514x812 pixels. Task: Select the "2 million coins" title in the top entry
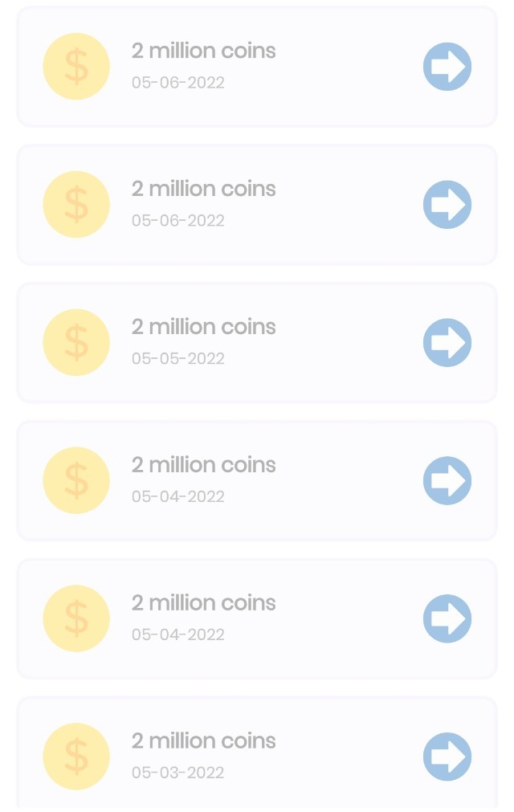tap(204, 51)
